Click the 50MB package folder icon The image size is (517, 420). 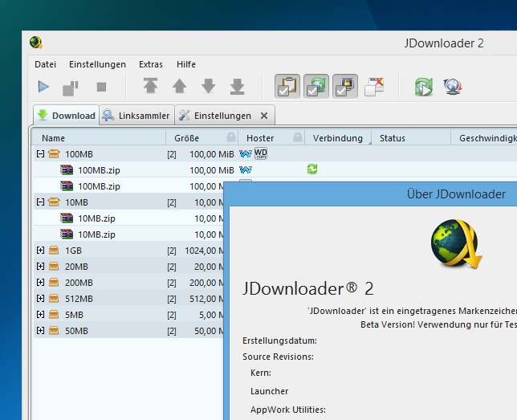[x=54, y=330]
